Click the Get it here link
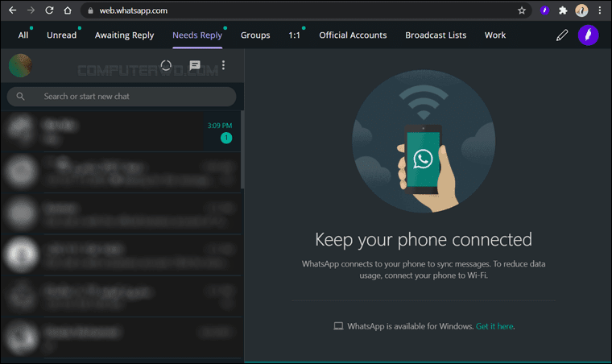The height and width of the screenshot is (364, 612). click(x=494, y=326)
